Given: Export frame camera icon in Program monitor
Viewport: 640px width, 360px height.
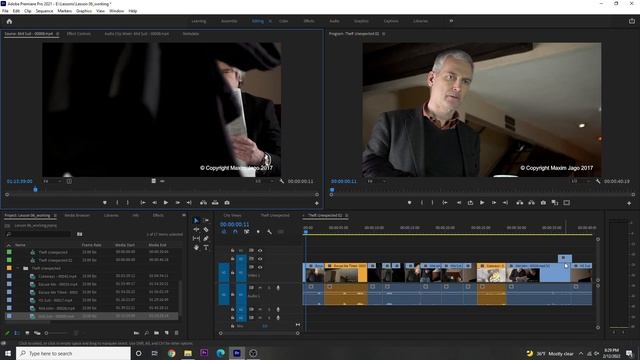Looking at the screenshot, I should pos(543,202).
